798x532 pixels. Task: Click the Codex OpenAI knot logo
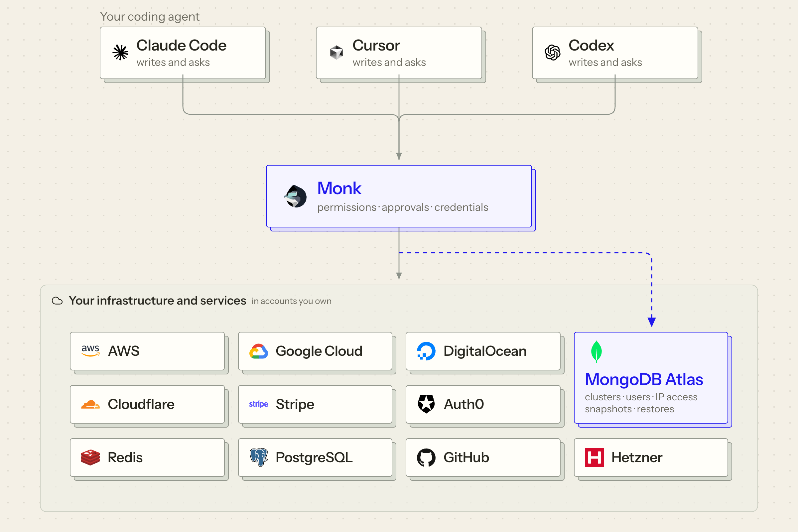[x=552, y=53]
